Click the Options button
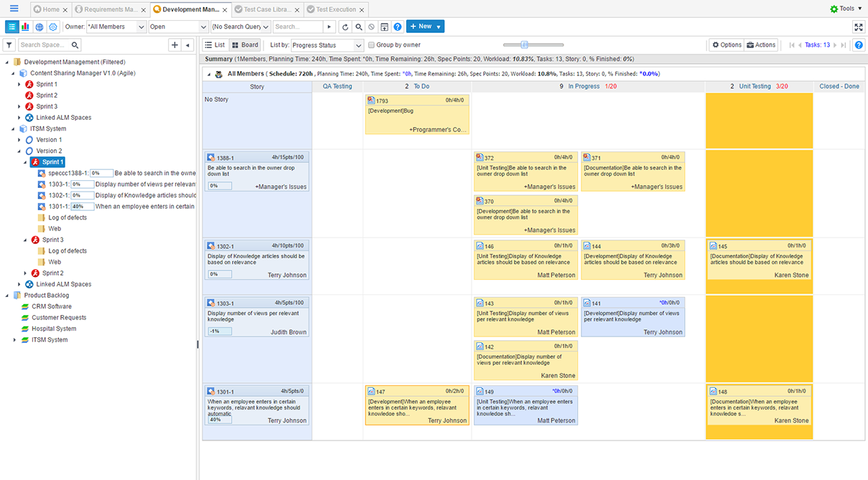The image size is (868, 480). [x=726, y=45]
